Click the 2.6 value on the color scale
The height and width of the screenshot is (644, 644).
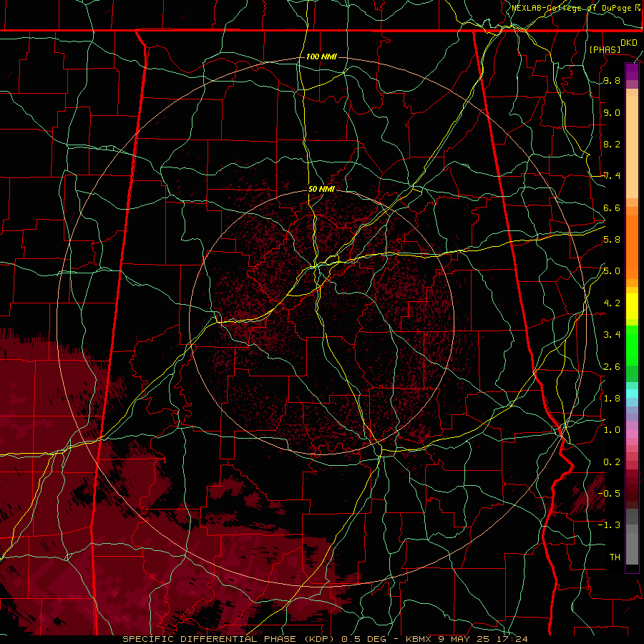612,366
